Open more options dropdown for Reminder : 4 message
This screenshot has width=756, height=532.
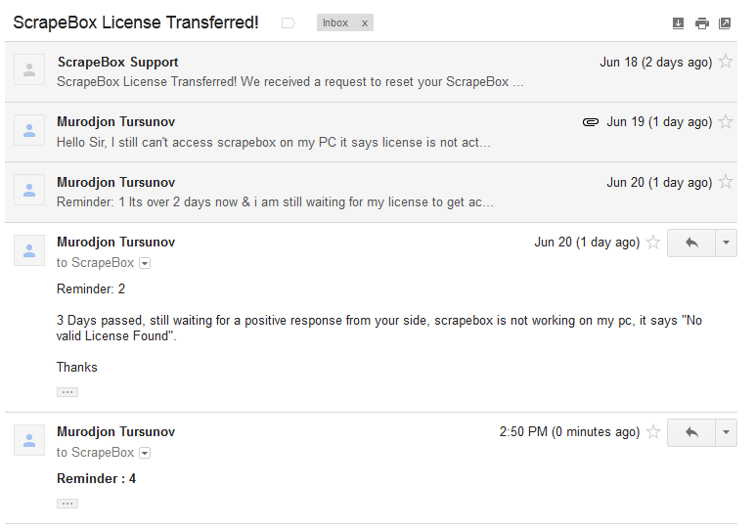point(726,432)
